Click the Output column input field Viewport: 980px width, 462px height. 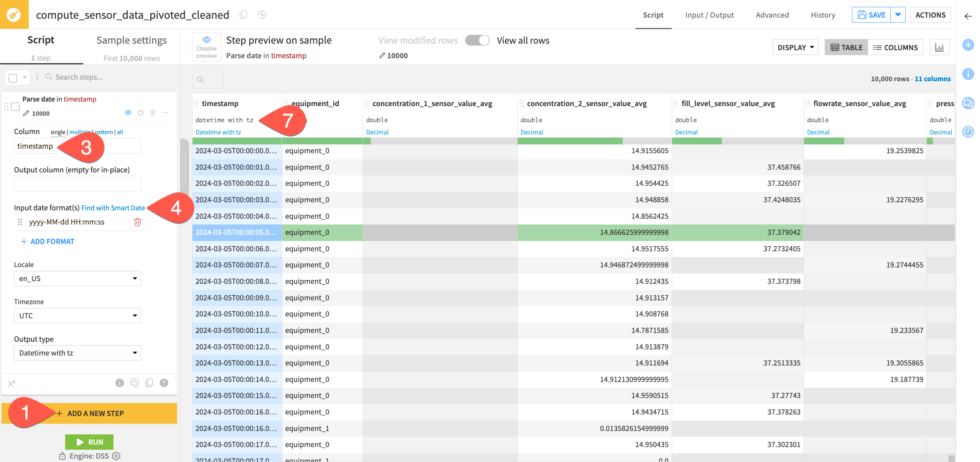click(x=77, y=183)
